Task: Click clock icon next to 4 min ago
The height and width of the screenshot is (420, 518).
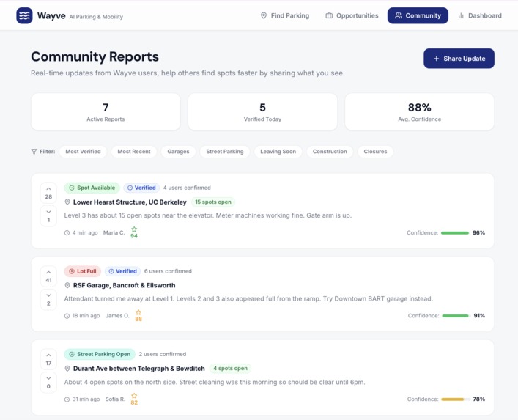Action: (67, 232)
